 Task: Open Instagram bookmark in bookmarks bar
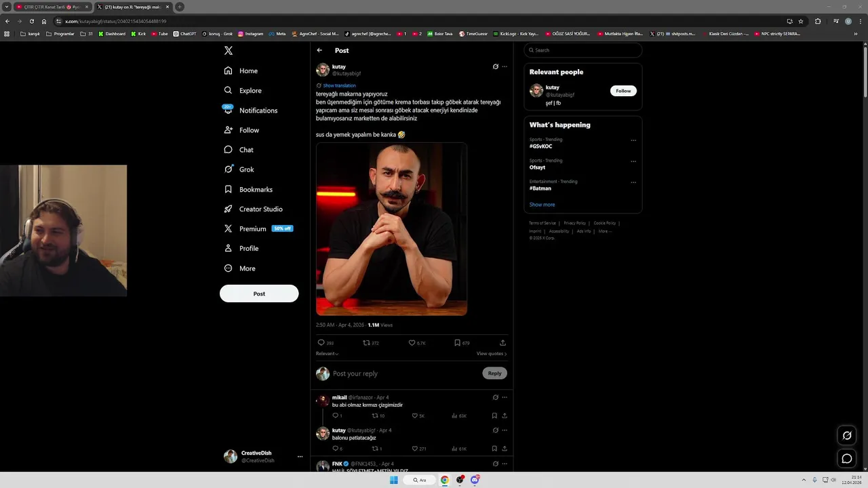point(250,34)
